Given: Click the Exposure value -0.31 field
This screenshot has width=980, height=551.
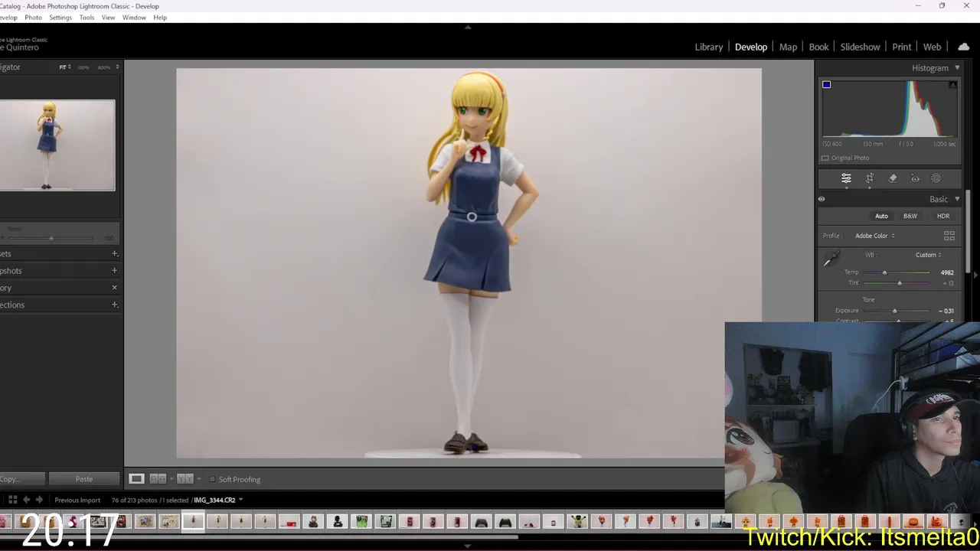Looking at the screenshot, I should click(x=946, y=311).
